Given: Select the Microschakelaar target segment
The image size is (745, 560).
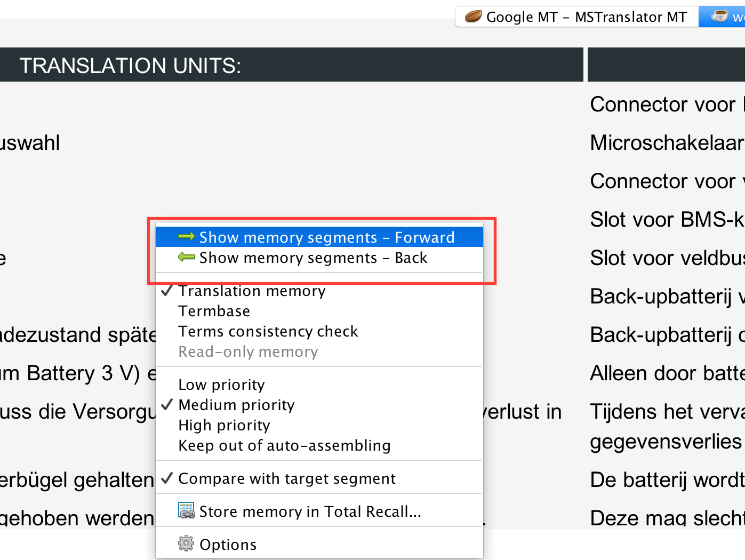Looking at the screenshot, I should (x=667, y=143).
